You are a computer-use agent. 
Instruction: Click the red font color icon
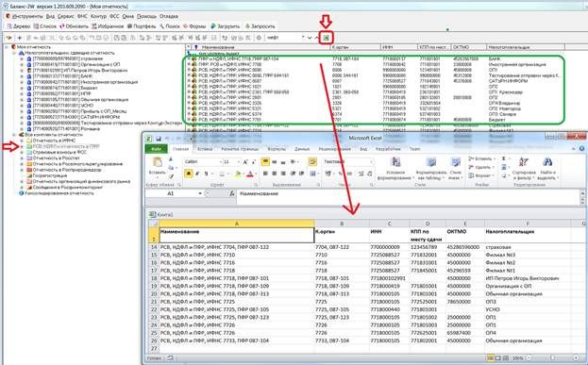[x=250, y=174]
